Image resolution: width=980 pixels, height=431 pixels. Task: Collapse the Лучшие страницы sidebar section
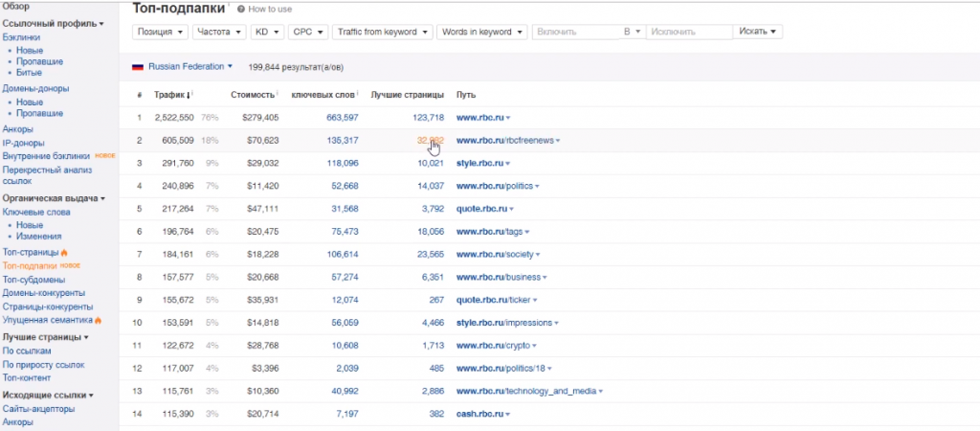pos(46,337)
